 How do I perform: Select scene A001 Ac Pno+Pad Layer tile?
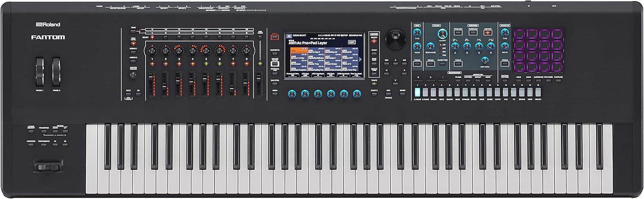299,51
